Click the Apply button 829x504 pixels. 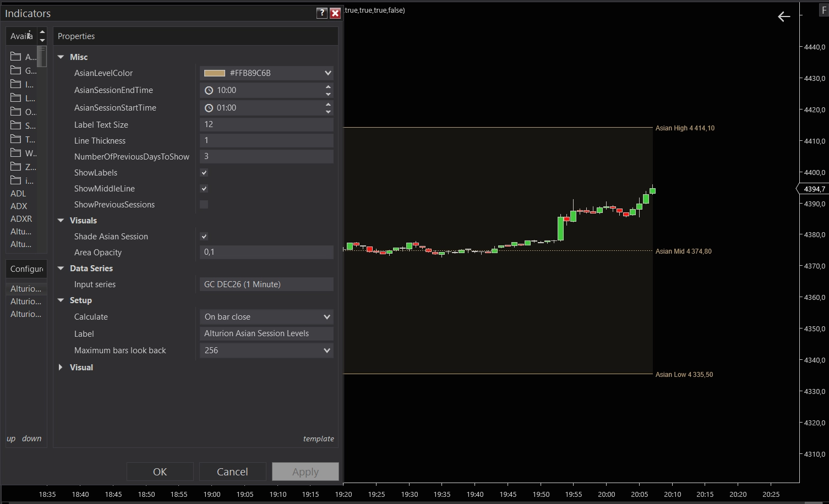click(x=306, y=472)
